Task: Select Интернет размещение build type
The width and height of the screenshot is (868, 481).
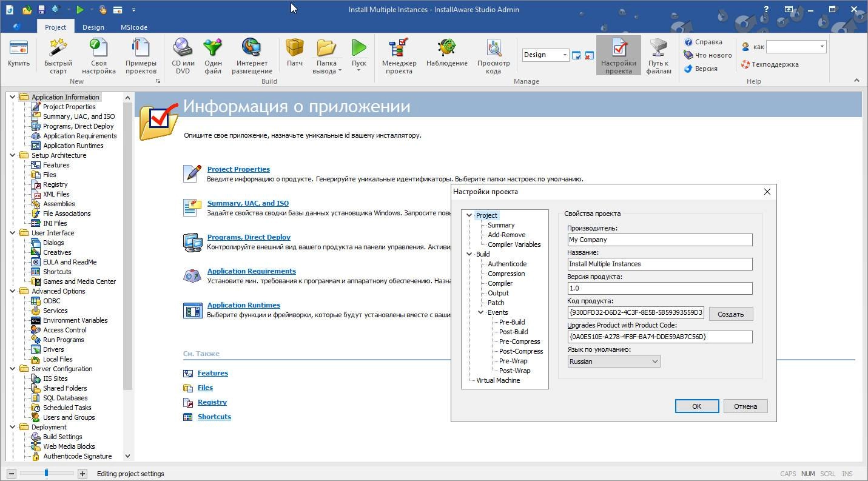Action: tap(252, 56)
